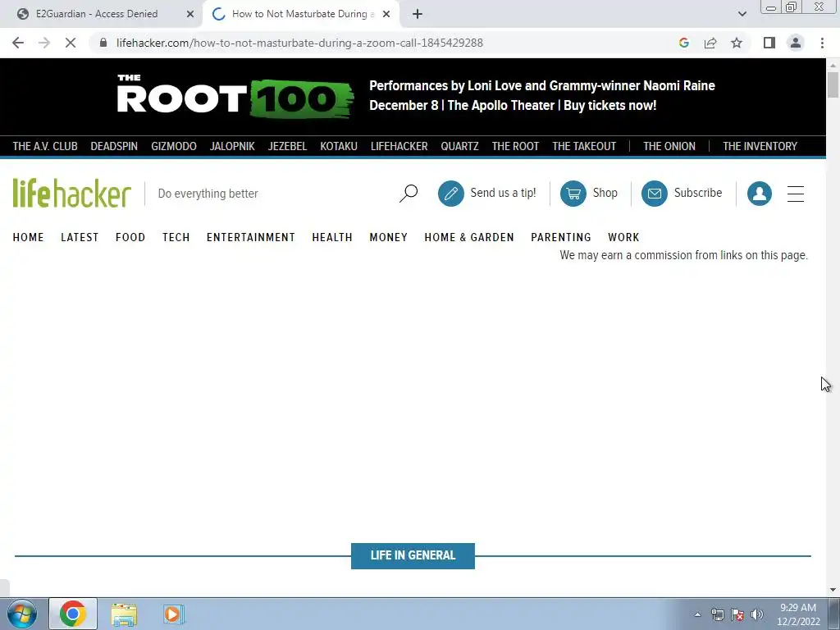
Task: Click the browser back arrow
Action: (x=18, y=43)
